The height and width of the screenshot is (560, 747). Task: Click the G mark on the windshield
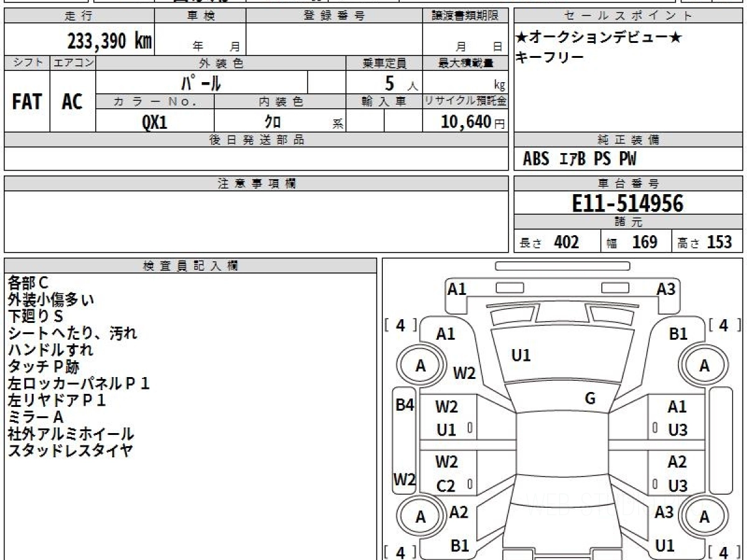(590, 399)
